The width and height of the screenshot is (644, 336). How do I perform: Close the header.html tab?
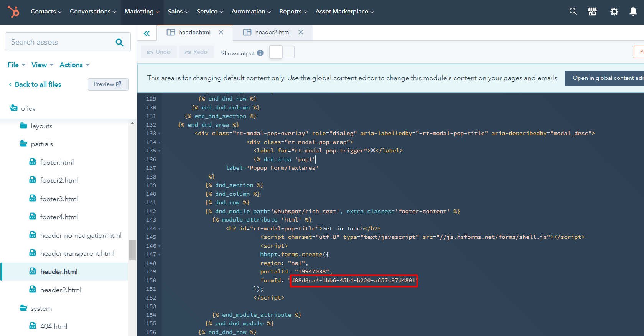[x=221, y=32]
